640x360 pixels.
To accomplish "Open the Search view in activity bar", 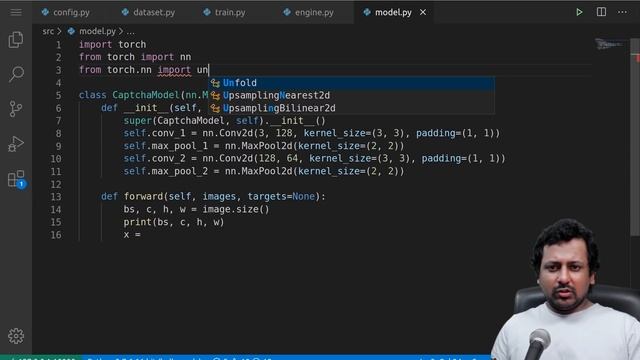I will click(16, 74).
